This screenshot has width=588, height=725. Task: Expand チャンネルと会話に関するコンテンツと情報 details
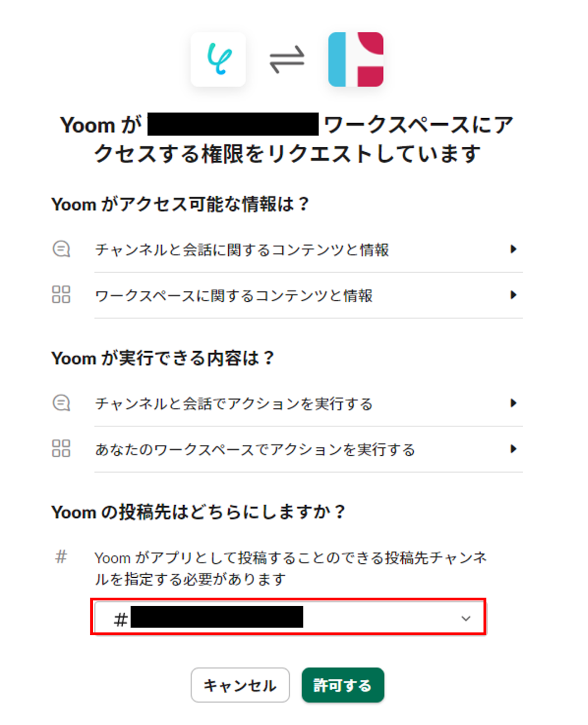coord(513,249)
